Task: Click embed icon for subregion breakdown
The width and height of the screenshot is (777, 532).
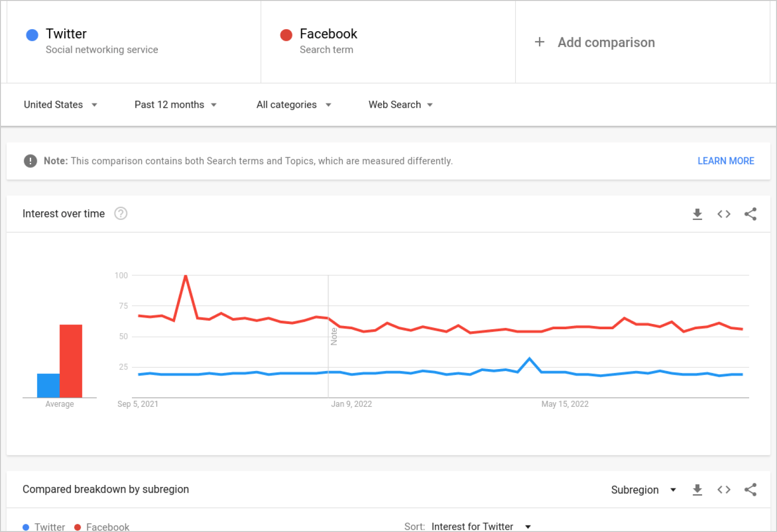Action: pos(724,490)
